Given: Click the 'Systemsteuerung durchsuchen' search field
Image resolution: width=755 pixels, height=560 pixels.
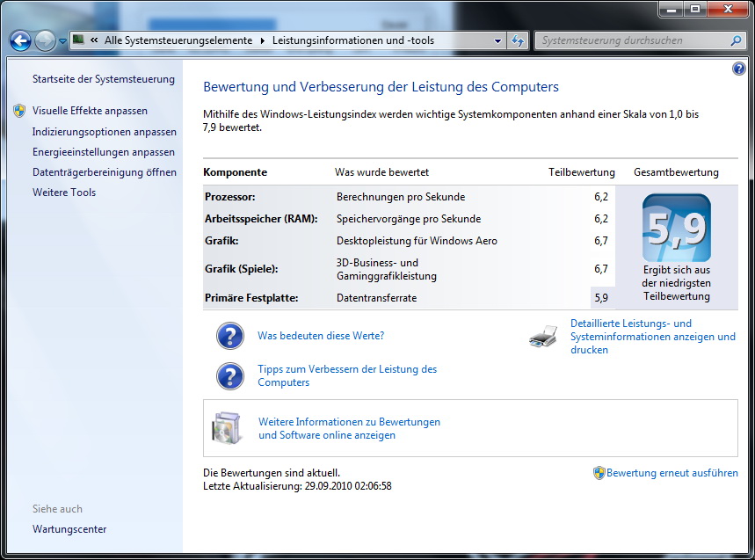Looking at the screenshot, I should pyautogui.click(x=633, y=40).
